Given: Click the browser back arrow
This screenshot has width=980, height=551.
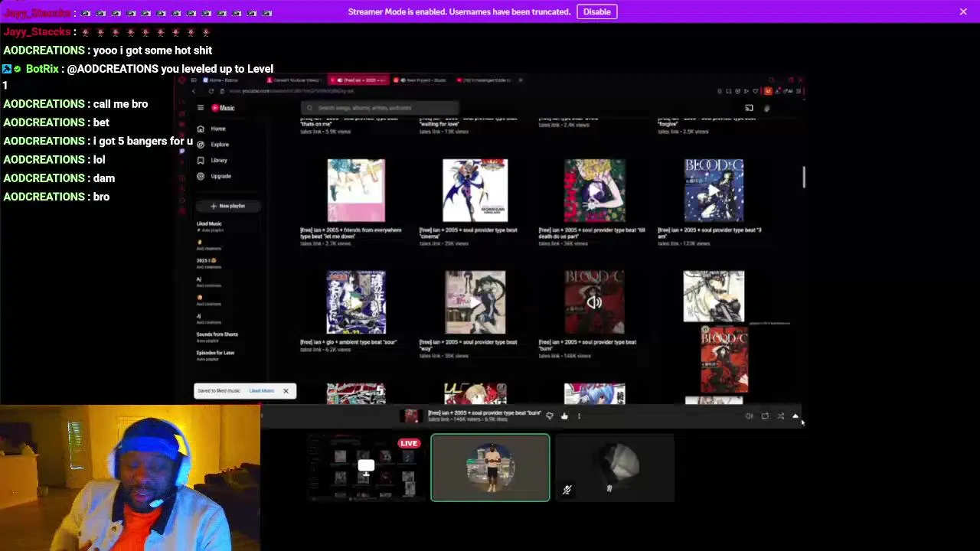Looking at the screenshot, I should pyautogui.click(x=194, y=91).
